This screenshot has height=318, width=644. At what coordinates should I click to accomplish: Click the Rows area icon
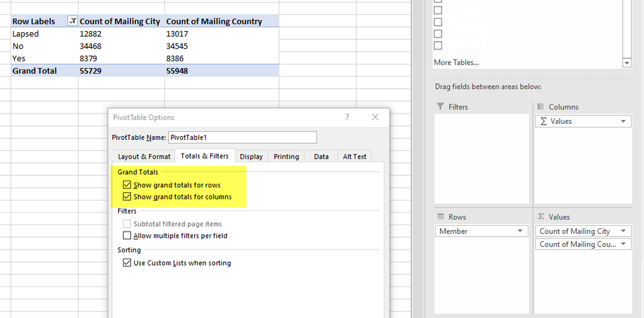click(441, 217)
